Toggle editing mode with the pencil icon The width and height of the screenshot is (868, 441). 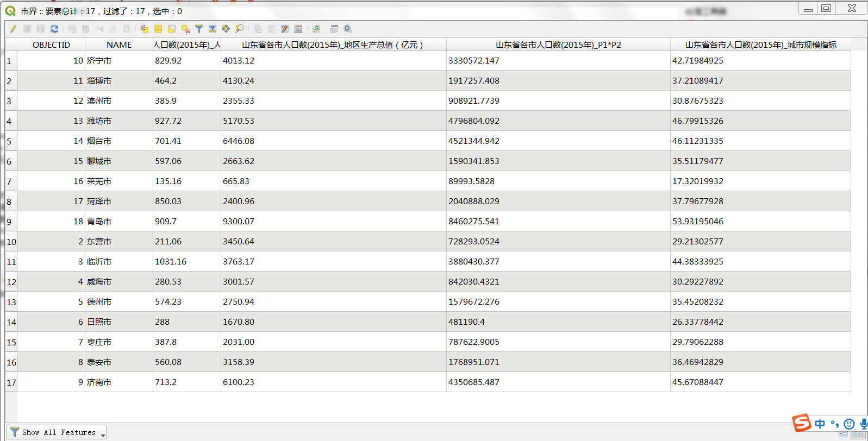tap(13, 29)
